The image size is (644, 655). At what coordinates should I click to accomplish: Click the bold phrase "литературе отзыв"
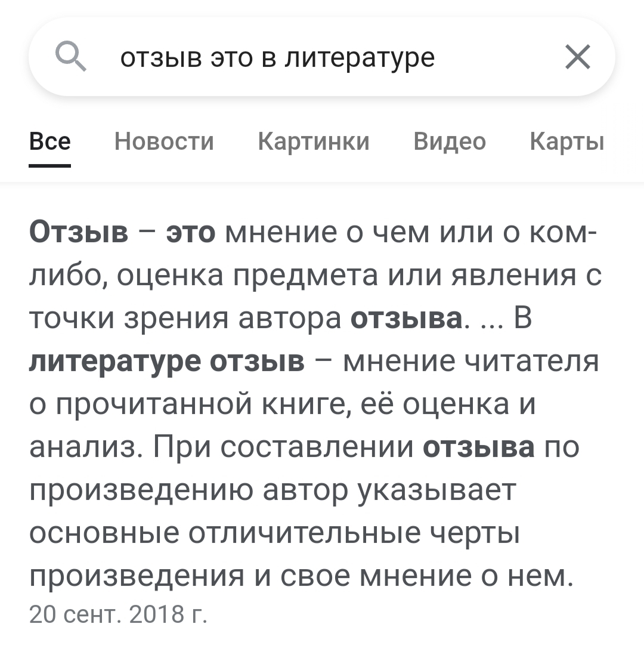coord(167,362)
